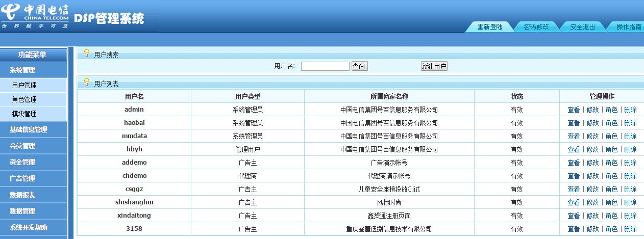
Task: Click 修改 for user admin
Action: [x=592, y=110]
